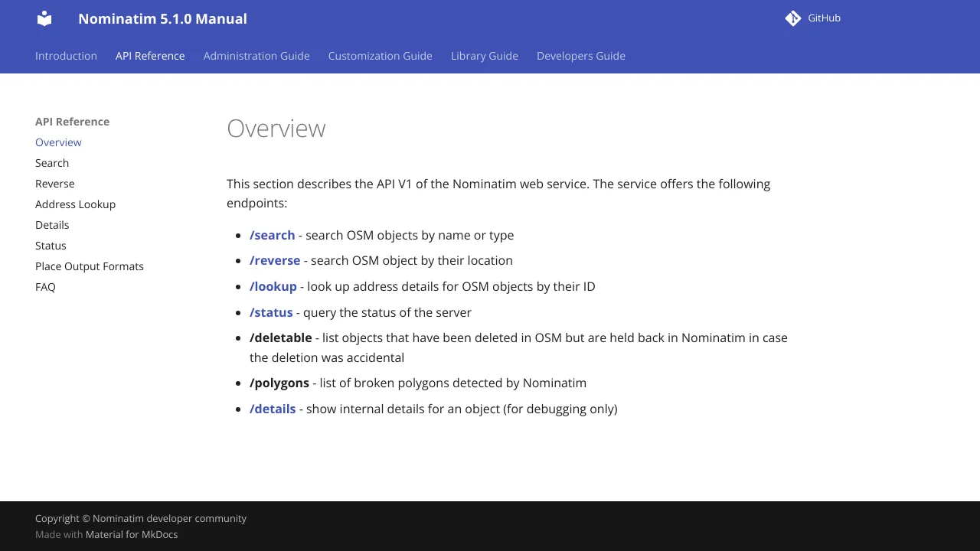Go to Address Lookup in the sidebar

pos(75,204)
